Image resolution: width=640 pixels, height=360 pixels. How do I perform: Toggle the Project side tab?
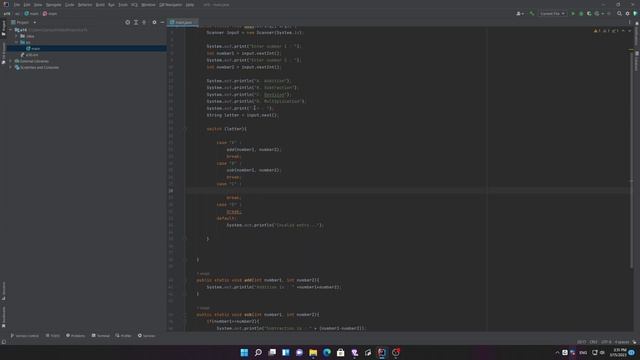point(4,28)
